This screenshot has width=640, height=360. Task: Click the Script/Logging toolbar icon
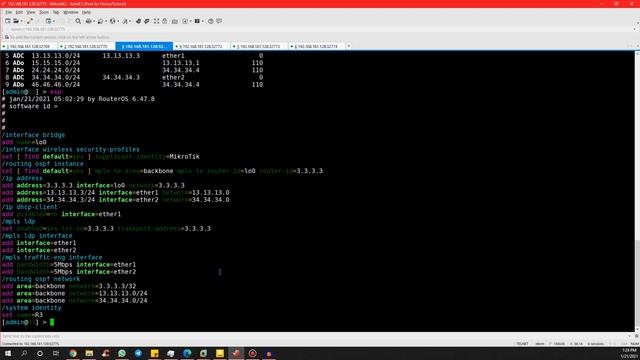coord(185,21)
